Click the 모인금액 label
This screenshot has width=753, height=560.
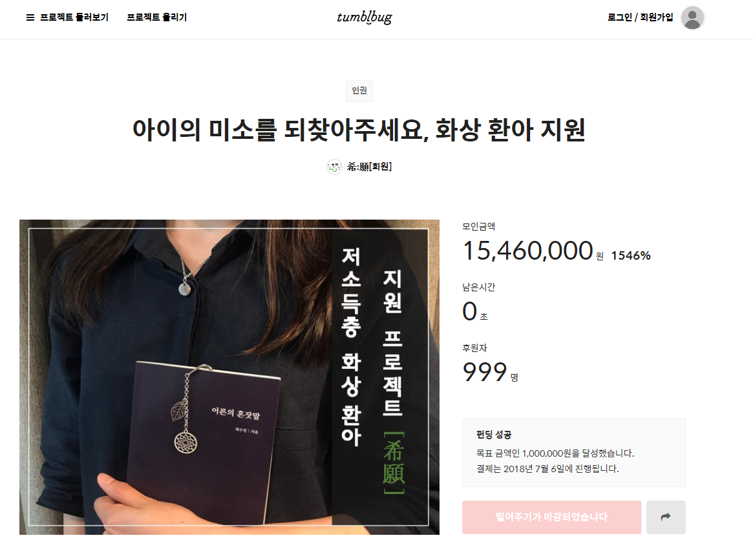click(x=479, y=226)
